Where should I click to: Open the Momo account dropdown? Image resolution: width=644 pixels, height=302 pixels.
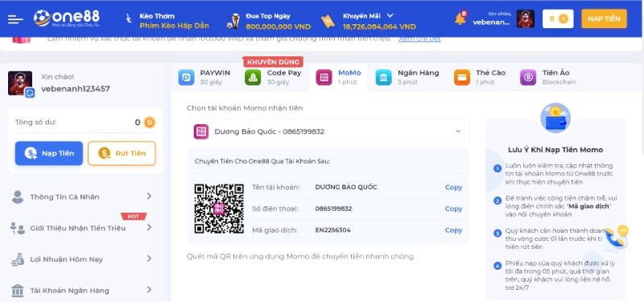pos(328,131)
